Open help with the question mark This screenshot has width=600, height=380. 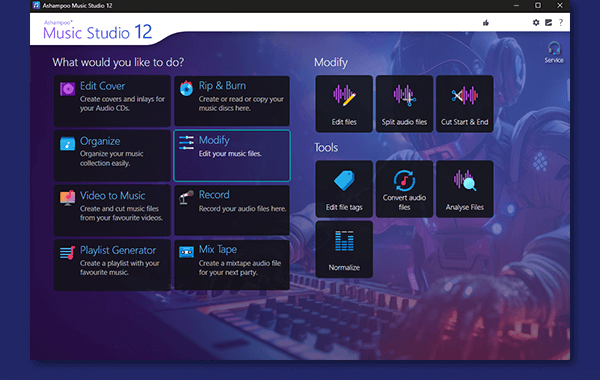pos(561,23)
